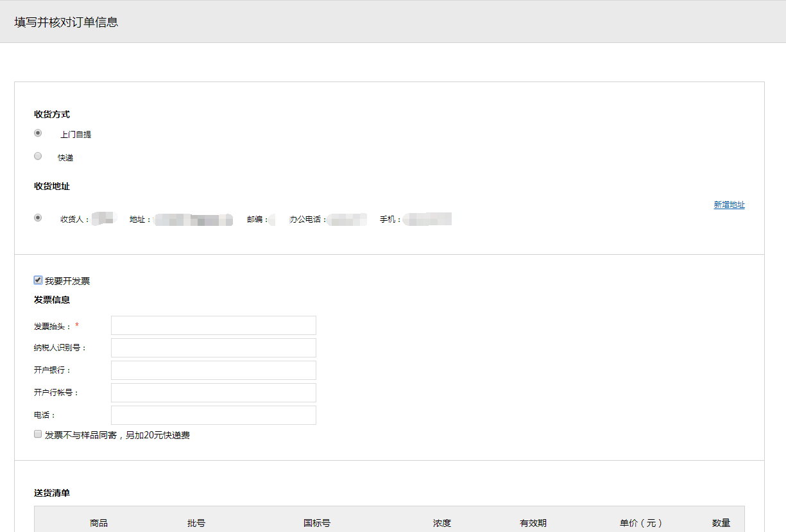Focus the 开户行帐号 input box

(x=213, y=393)
